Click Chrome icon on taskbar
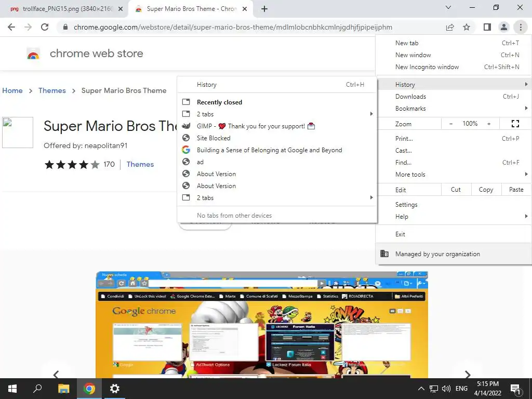This screenshot has width=532, height=399. 89,389
